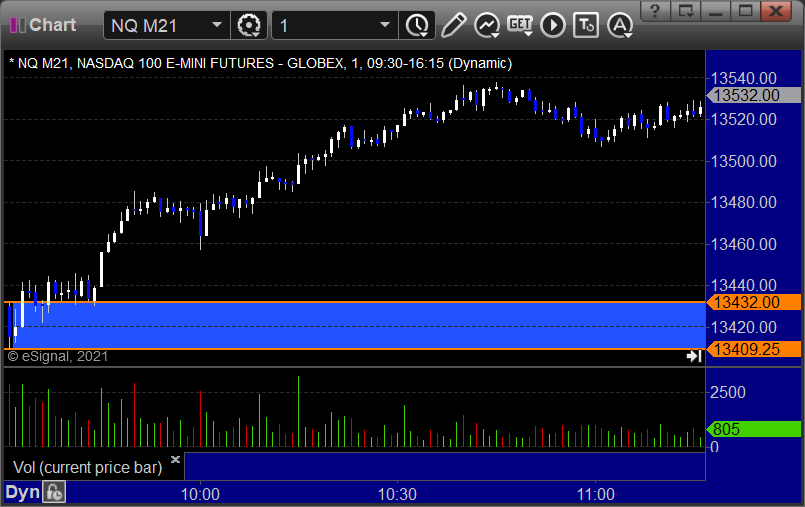Screen dimensions: 805x507
Task: Click the 13460.00 price axis label
Action: [x=743, y=244]
